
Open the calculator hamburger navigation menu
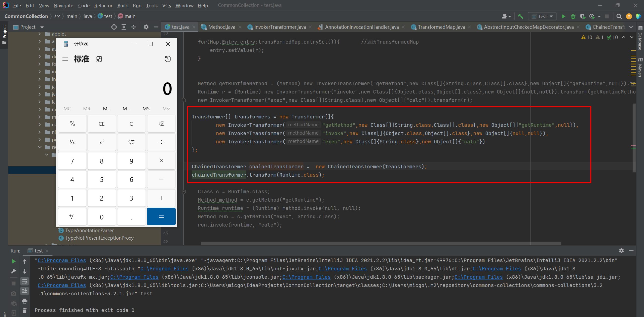tap(65, 59)
